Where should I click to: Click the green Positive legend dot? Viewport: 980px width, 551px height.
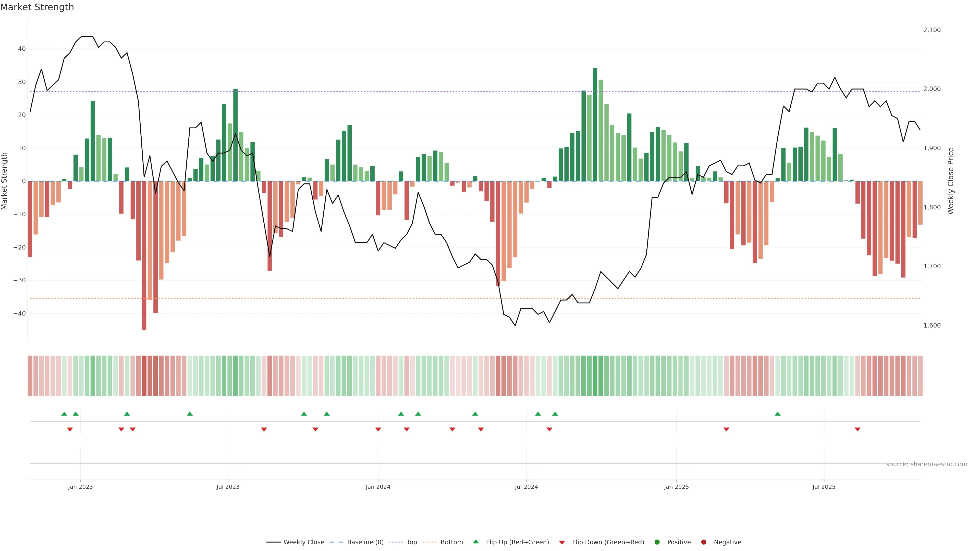pos(657,542)
